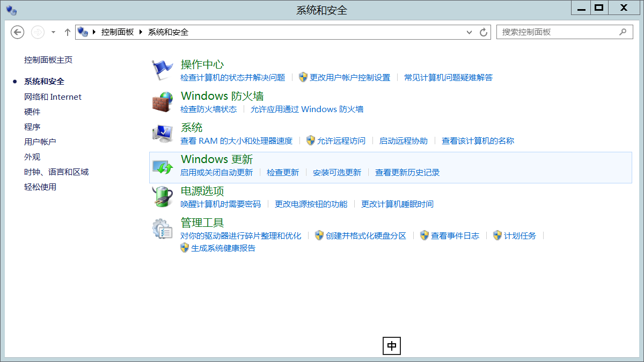Click 允许远程访问 link
Viewport: 644px width, 362px height.
(x=341, y=141)
